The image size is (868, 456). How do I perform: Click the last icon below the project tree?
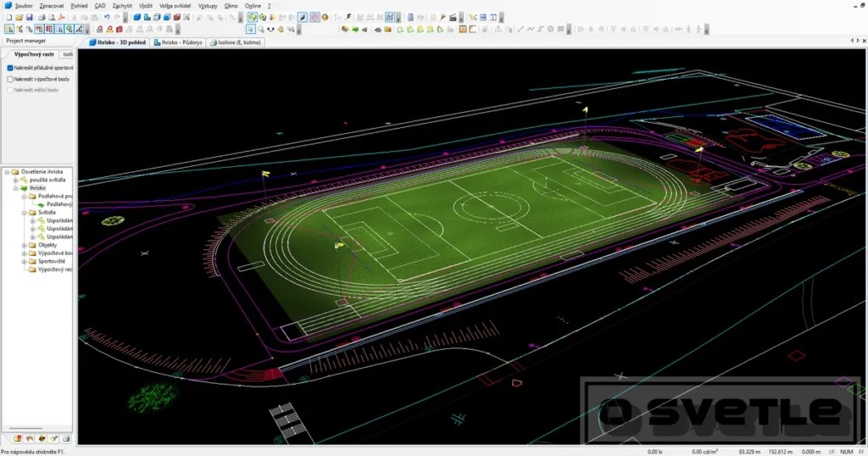pos(66,438)
